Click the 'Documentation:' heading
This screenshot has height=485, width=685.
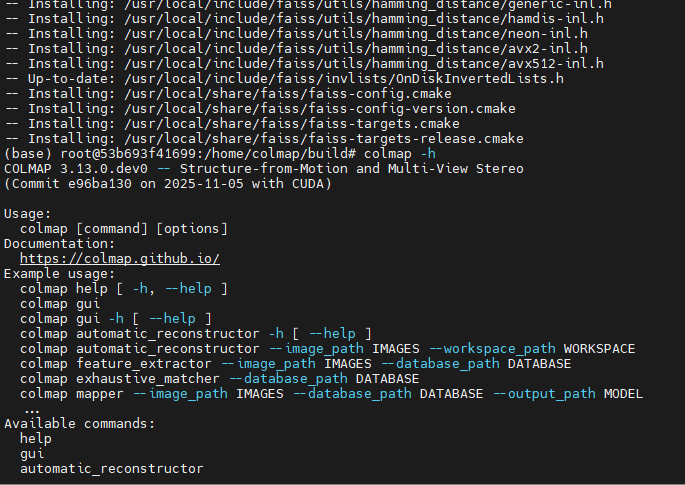(60, 243)
